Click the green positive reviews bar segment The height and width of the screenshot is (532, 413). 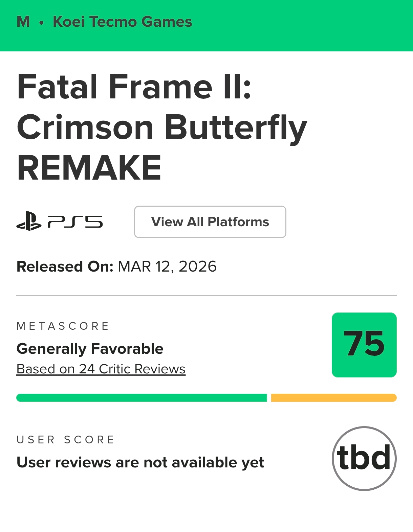(x=142, y=398)
